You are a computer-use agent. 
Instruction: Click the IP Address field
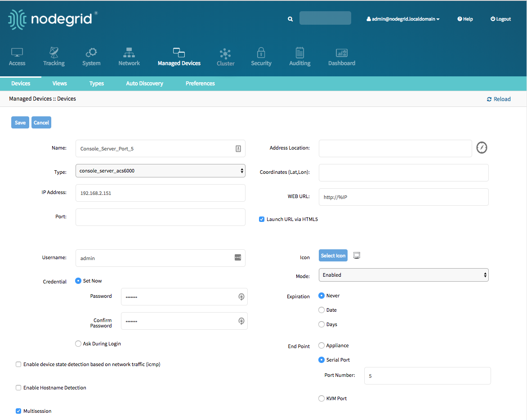(x=161, y=193)
